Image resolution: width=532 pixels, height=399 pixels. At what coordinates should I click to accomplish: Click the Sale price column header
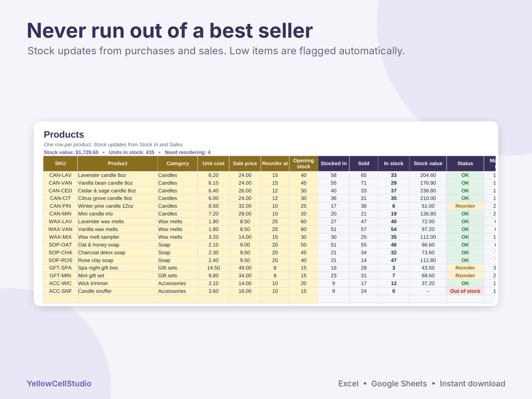(x=245, y=164)
